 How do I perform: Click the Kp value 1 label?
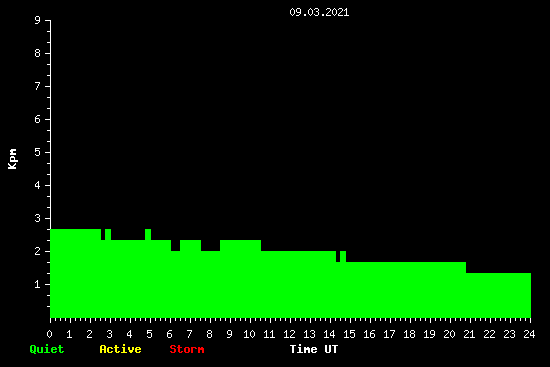(38, 284)
